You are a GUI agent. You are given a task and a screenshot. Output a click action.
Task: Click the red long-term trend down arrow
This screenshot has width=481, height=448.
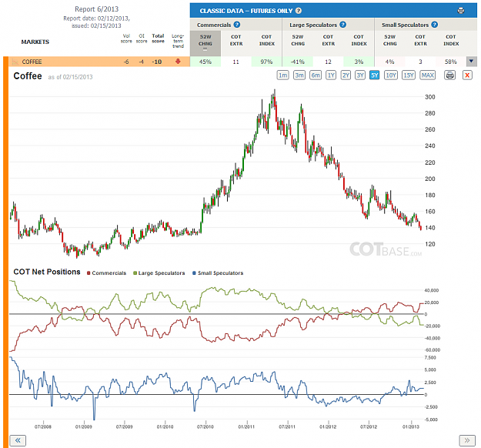pos(178,62)
